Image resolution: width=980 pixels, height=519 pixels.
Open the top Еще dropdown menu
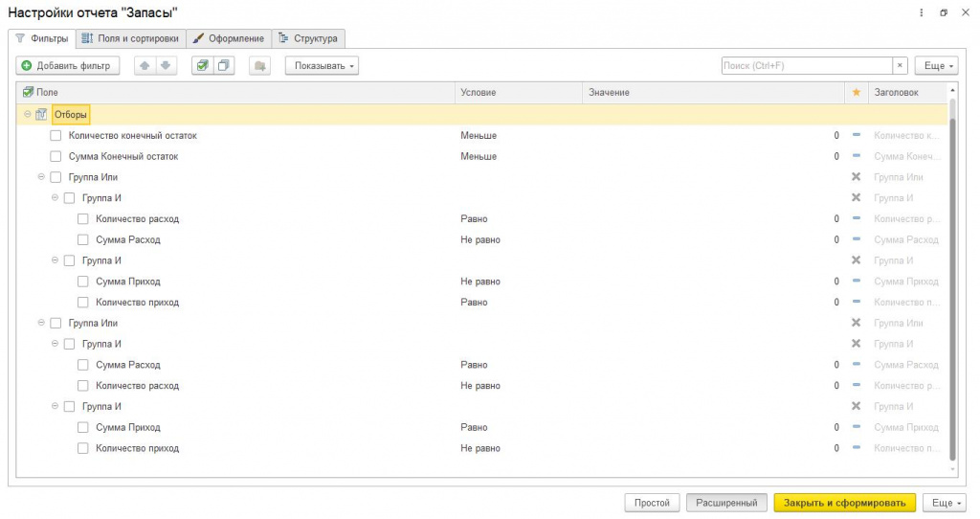(x=936, y=66)
